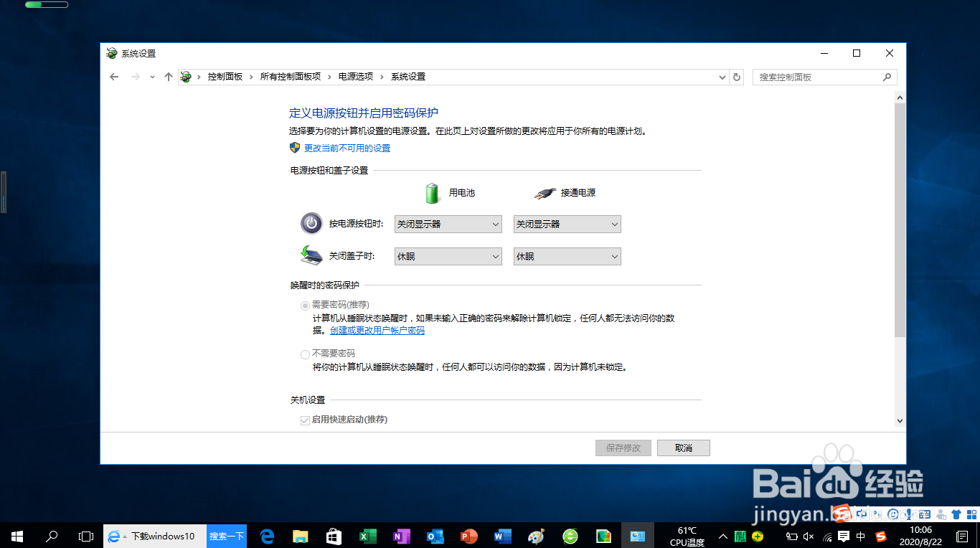
Task: Click the search magnifier in the control panel search box
Action: 887,77
